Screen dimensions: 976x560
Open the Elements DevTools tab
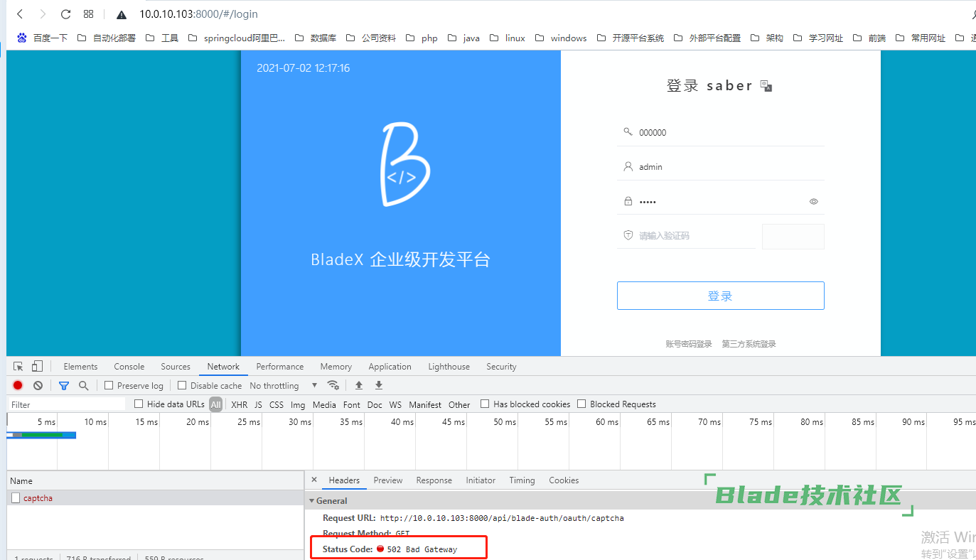[80, 367]
